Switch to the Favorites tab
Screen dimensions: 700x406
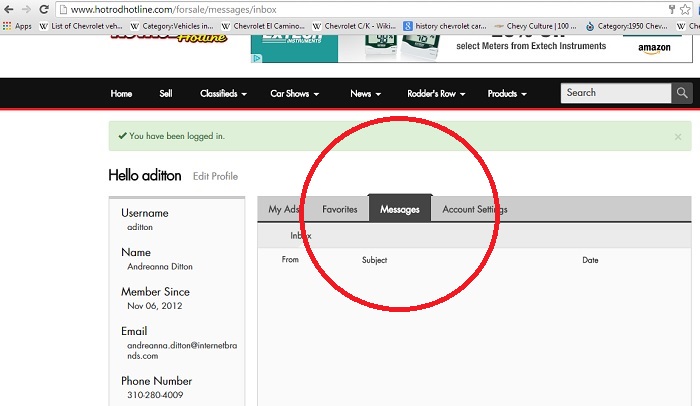[339, 209]
